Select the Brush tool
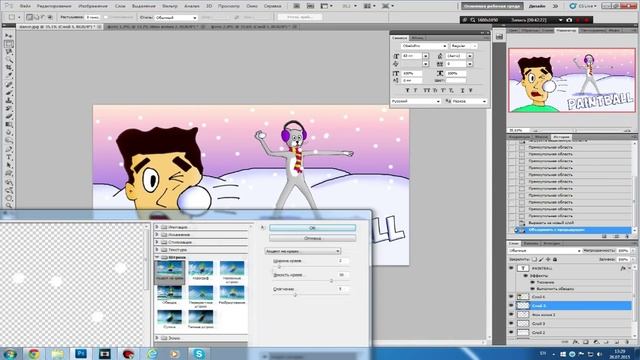 pyautogui.click(x=9, y=93)
